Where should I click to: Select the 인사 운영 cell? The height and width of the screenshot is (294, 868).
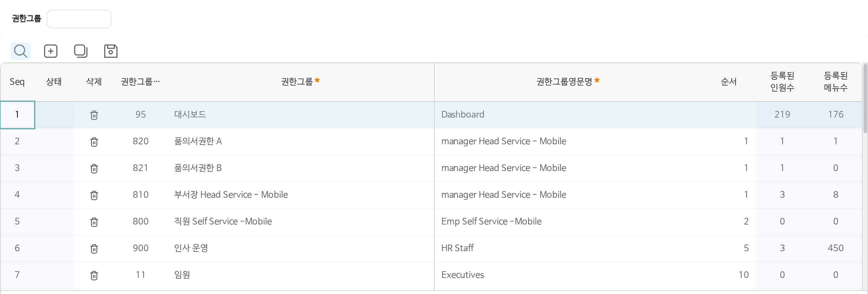[x=300, y=248]
